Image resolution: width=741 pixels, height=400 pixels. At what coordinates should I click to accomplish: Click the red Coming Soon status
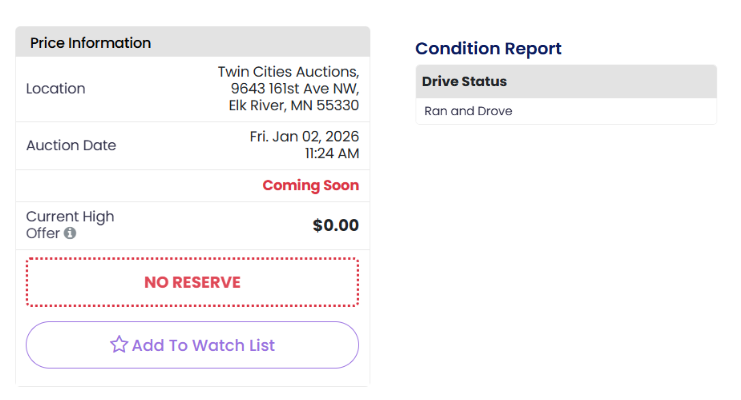(310, 185)
